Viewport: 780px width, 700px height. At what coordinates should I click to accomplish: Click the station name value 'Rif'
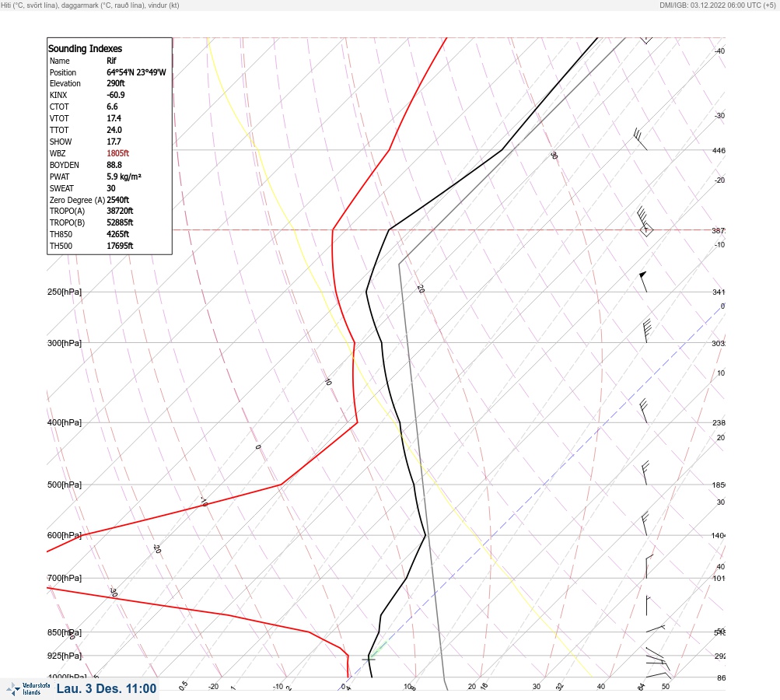[111, 61]
